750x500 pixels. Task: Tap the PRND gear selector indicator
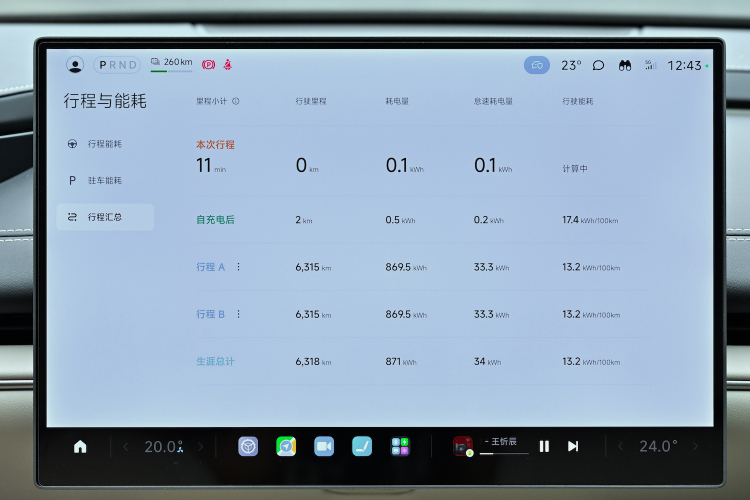[117, 65]
